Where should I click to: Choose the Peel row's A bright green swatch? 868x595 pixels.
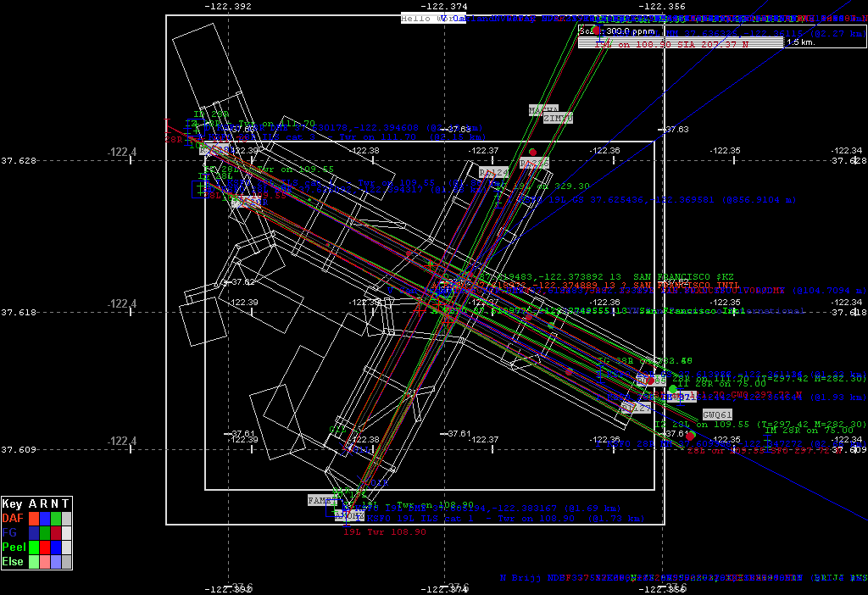pos(34,547)
